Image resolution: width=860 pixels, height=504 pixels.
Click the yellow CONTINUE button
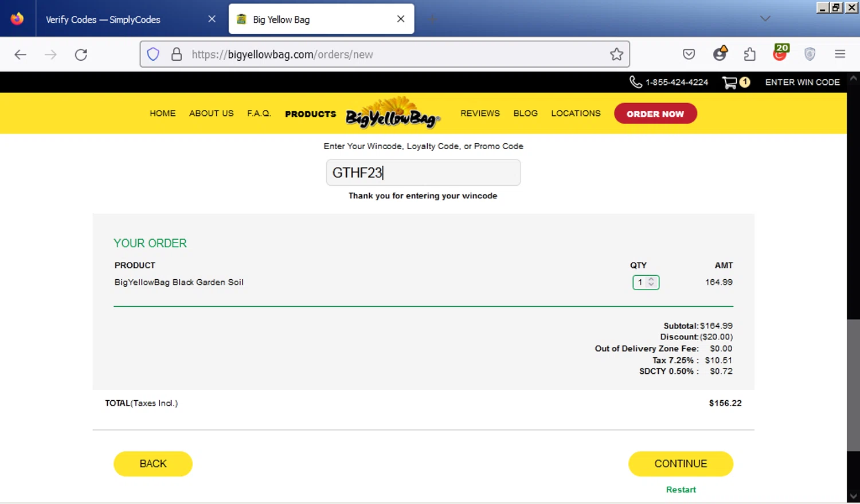point(681,464)
